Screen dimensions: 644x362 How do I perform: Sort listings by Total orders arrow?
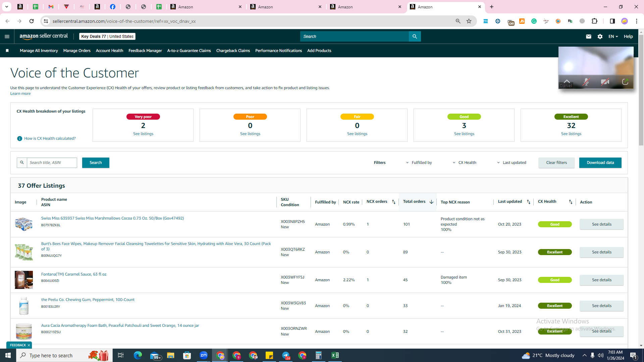click(431, 202)
